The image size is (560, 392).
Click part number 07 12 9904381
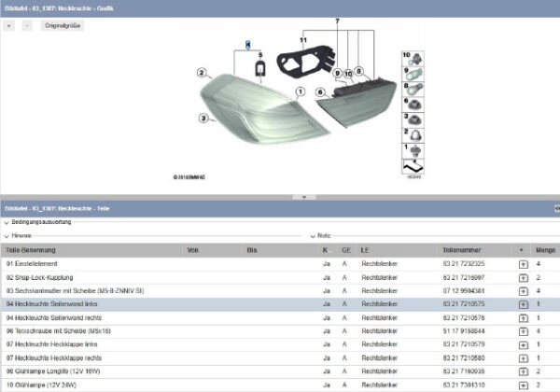point(464,291)
